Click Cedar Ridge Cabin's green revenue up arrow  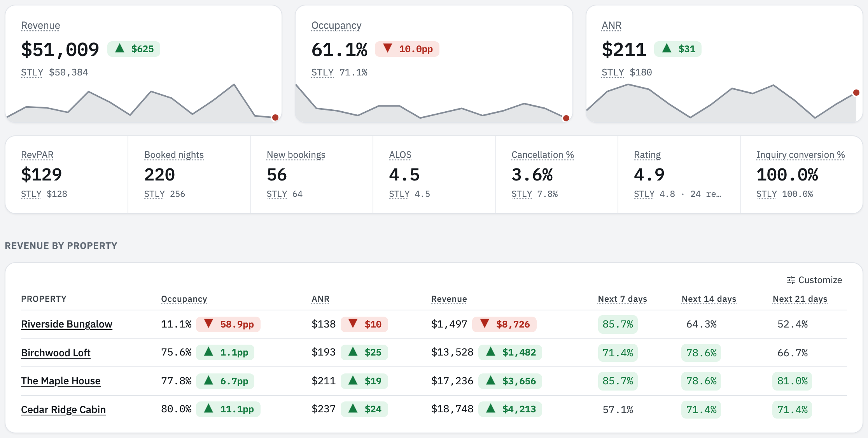click(491, 408)
